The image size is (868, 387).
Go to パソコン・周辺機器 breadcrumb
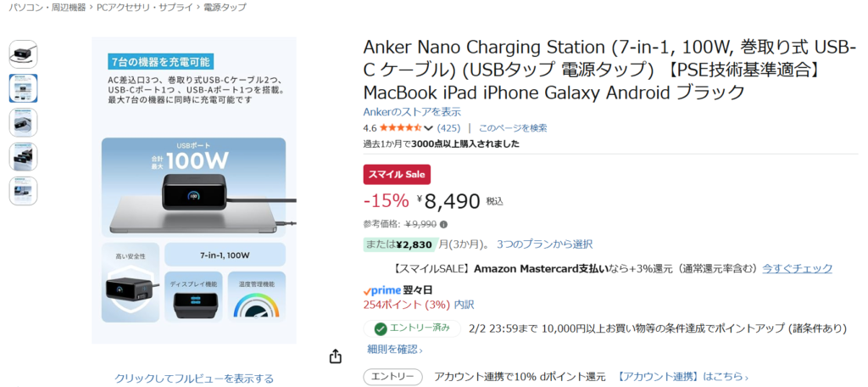click(x=42, y=7)
